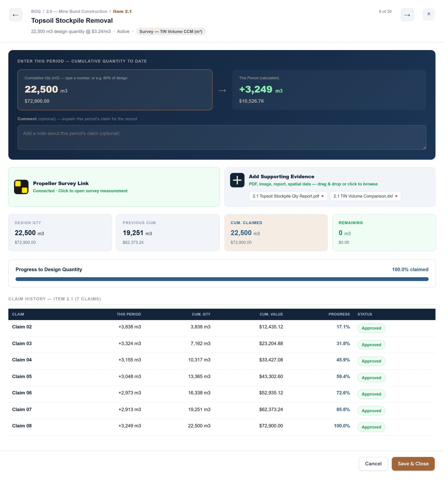Screen dimensions: 448x493
Task: Close the item panel with X icon
Action: pyautogui.click(x=428, y=14)
